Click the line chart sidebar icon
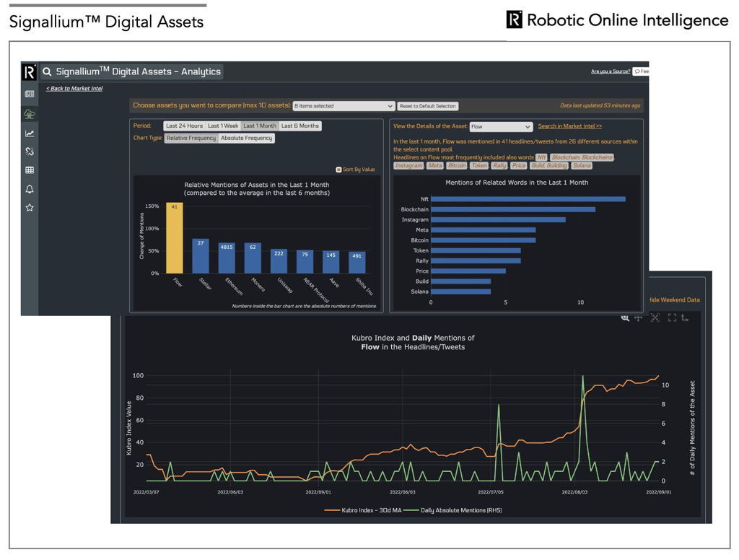 click(x=30, y=134)
